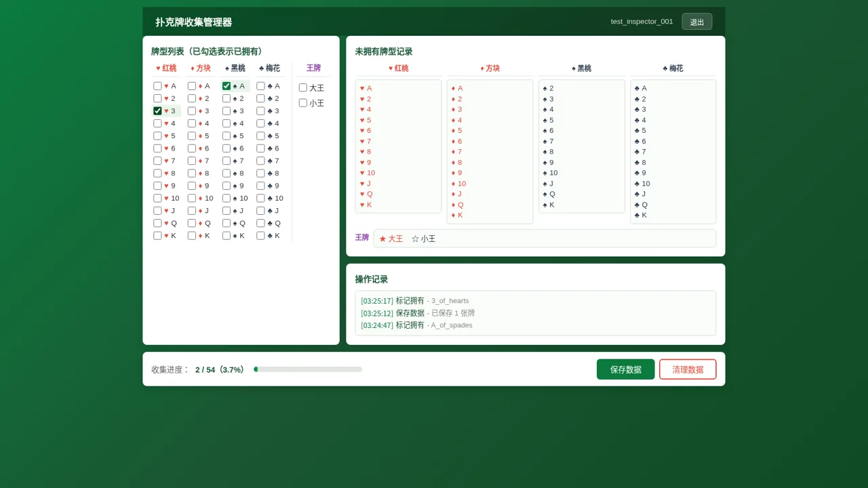The width and height of the screenshot is (868, 488).
Task: Check the hearts 5 checkbox
Action: pyautogui.click(x=157, y=136)
